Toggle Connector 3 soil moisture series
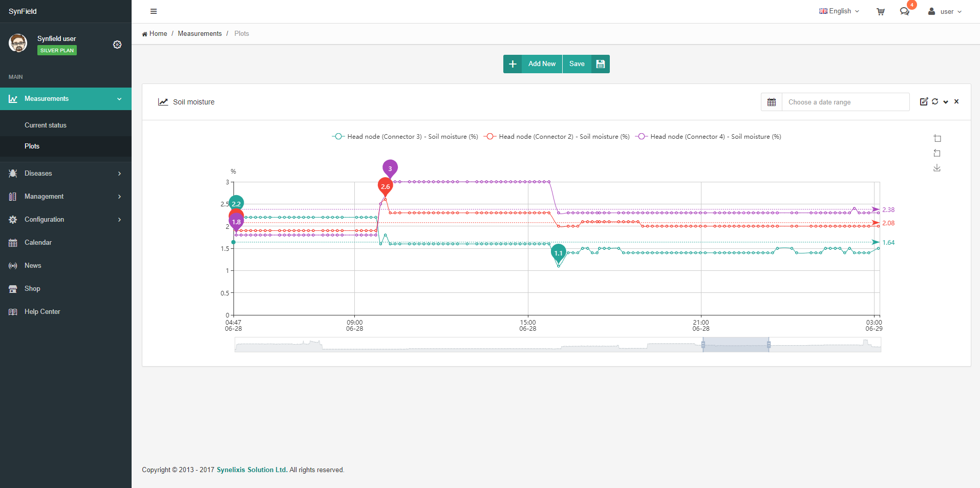The width and height of the screenshot is (980, 488). pyautogui.click(x=404, y=137)
